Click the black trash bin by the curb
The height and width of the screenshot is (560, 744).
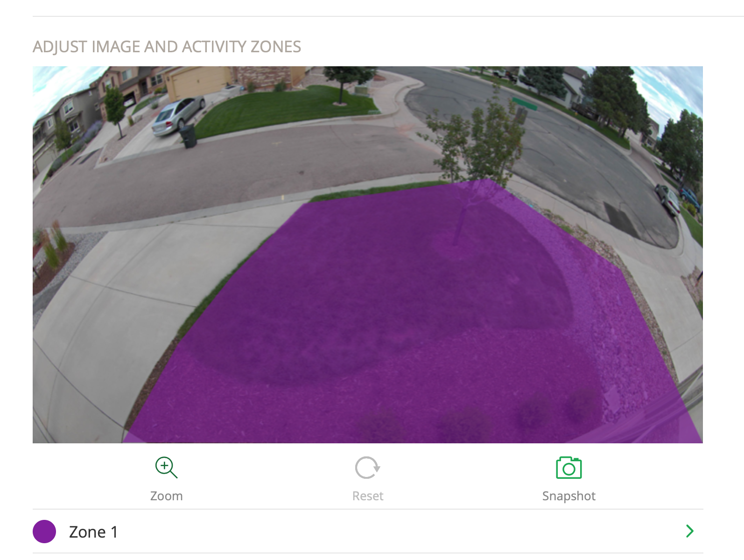188,136
